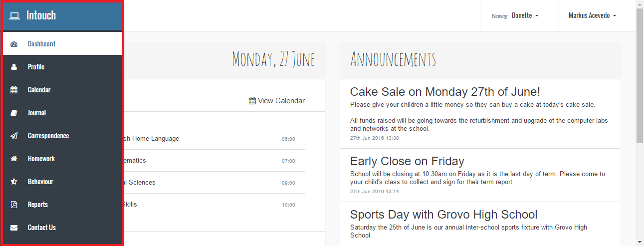This screenshot has height=246, width=644.
Task: Click the Dashboard gauge icon
Action: 14,44
